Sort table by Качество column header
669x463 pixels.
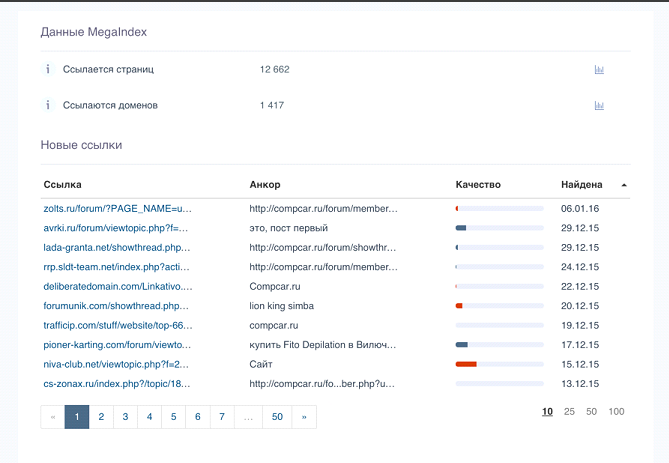[x=478, y=185]
